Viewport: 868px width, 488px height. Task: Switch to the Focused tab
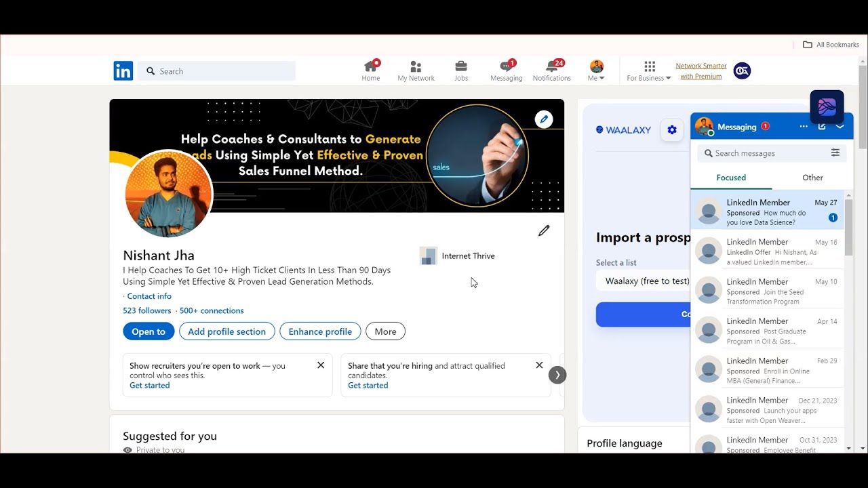731,178
